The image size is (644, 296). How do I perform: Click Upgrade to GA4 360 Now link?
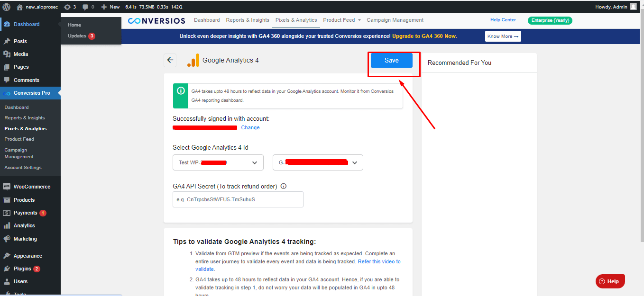424,36
